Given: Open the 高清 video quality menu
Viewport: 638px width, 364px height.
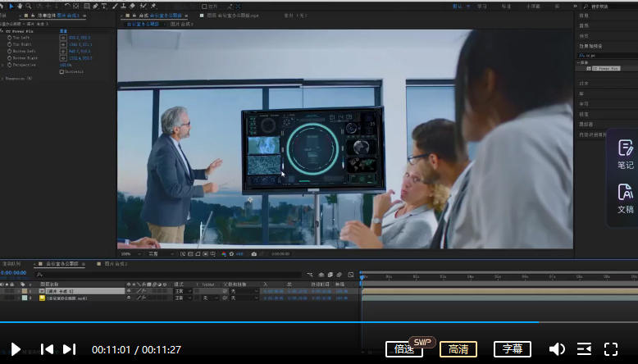Looking at the screenshot, I should (x=458, y=349).
